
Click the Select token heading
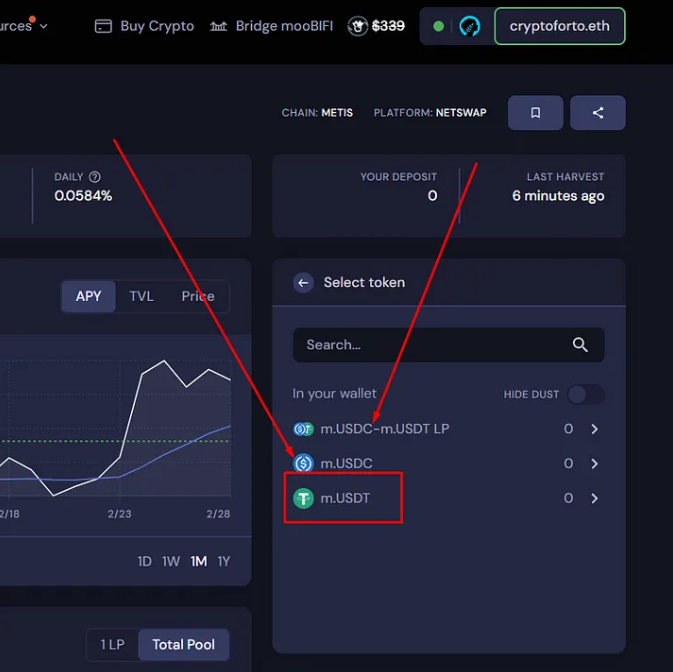click(x=364, y=282)
